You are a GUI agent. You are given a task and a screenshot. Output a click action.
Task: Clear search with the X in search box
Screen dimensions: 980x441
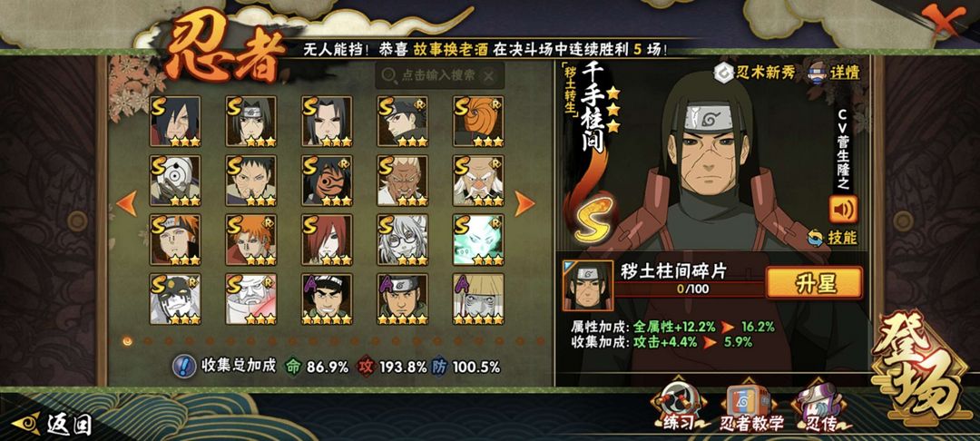(489, 75)
